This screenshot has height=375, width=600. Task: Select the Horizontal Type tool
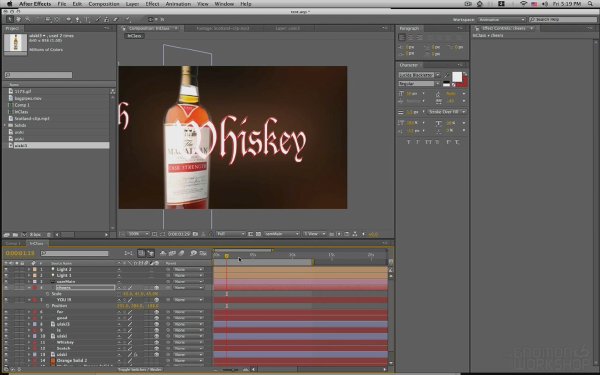point(87,19)
